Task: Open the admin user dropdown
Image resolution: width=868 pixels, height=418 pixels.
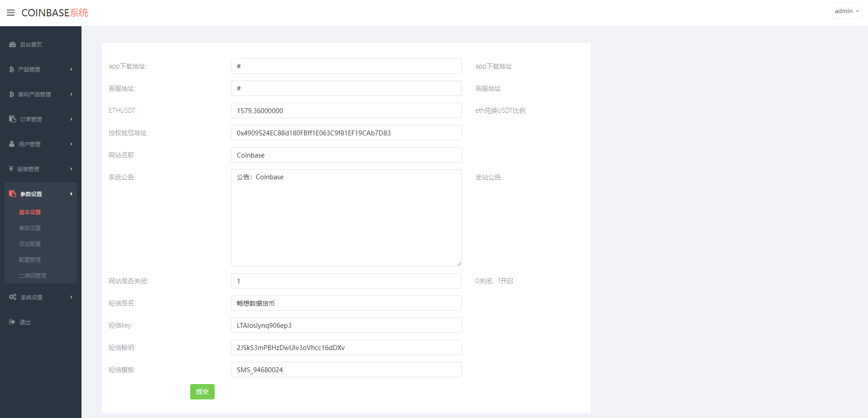Action: [846, 11]
